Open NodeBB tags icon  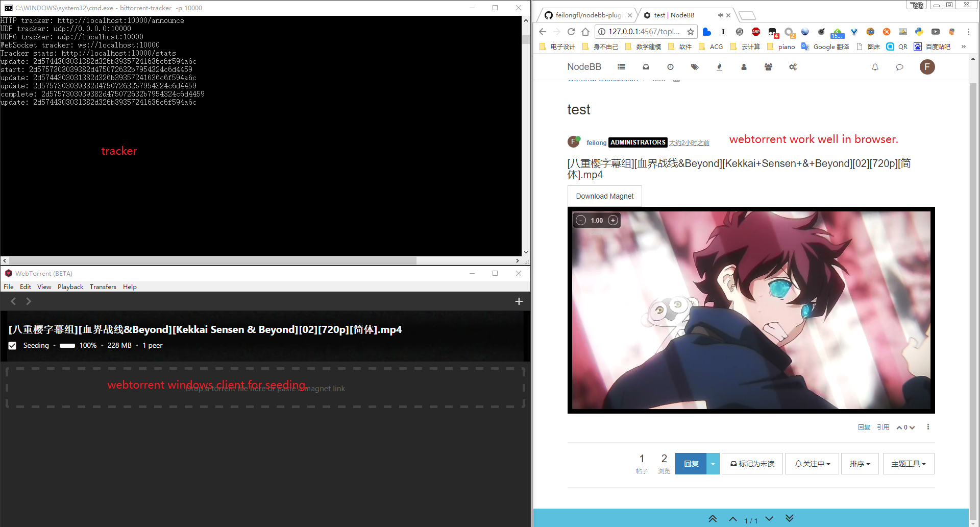click(695, 67)
